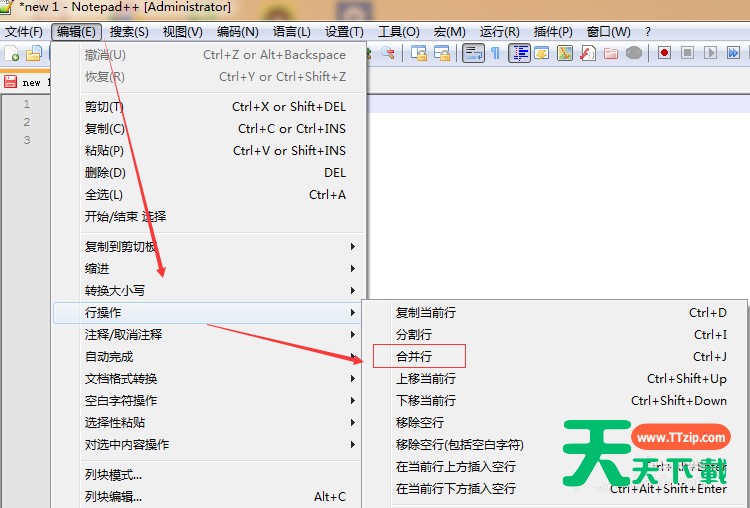
Task: Choose 粘贴(P) from Edit menu
Action: [209, 151]
